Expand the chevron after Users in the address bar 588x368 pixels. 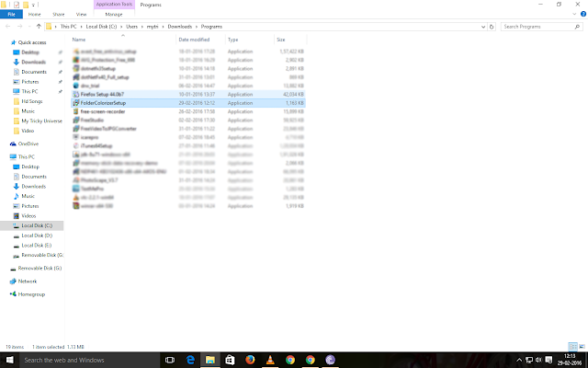(x=142, y=27)
